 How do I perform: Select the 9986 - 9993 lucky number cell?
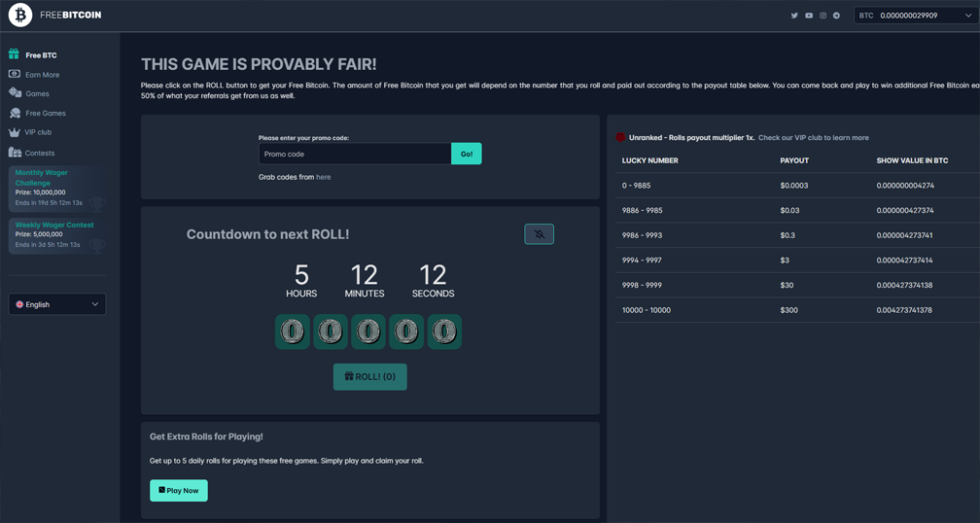pos(642,235)
